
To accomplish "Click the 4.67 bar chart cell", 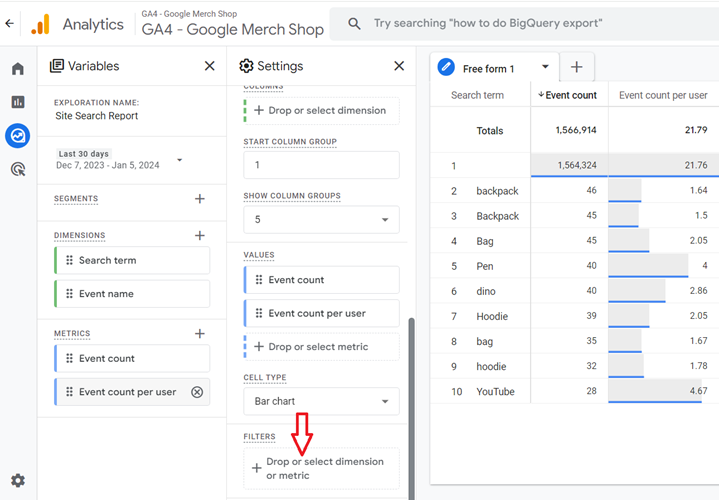I will 664,391.
